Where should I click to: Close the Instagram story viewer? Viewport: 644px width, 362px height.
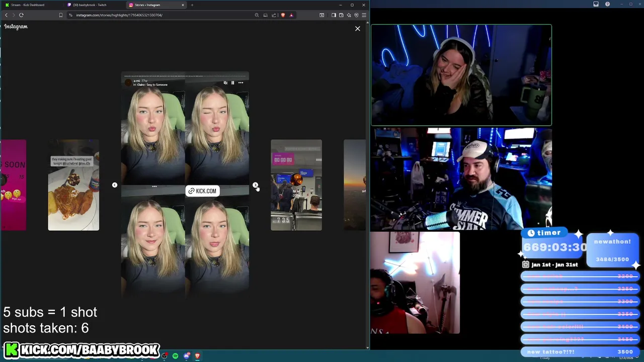point(358,29)
